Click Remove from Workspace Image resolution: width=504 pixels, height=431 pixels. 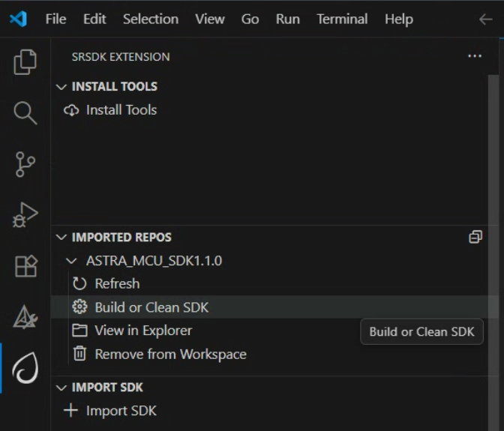pyautogui.click(x=170, y=354)
